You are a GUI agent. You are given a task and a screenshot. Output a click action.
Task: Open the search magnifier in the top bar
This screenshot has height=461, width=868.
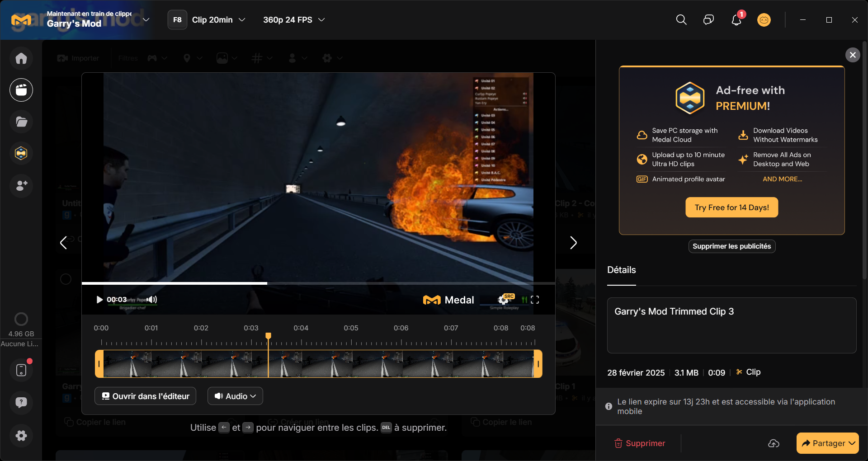681,20
